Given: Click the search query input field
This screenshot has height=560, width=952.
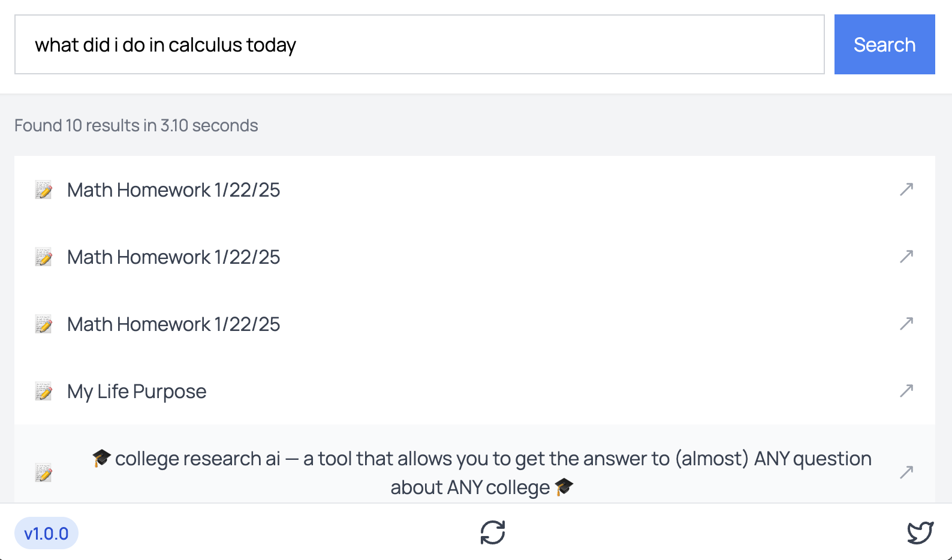Looking at the screenshot, I should coord(419,45).
